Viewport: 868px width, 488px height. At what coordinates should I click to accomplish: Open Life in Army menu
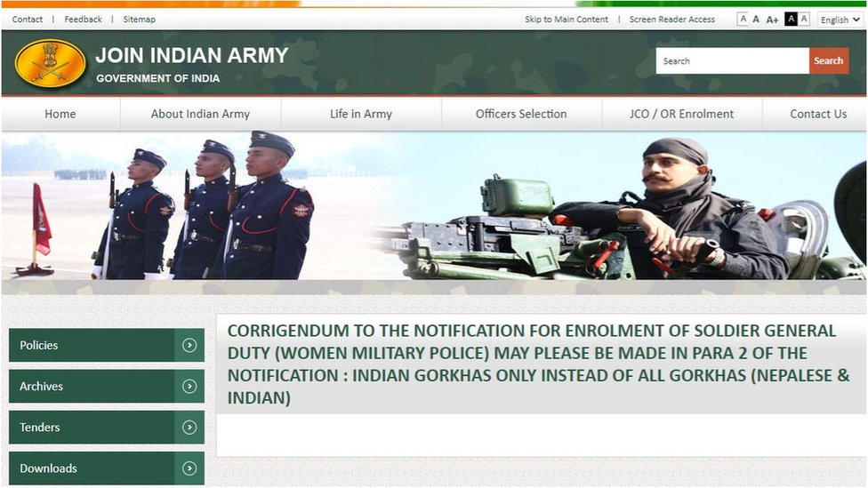[361, 114]
